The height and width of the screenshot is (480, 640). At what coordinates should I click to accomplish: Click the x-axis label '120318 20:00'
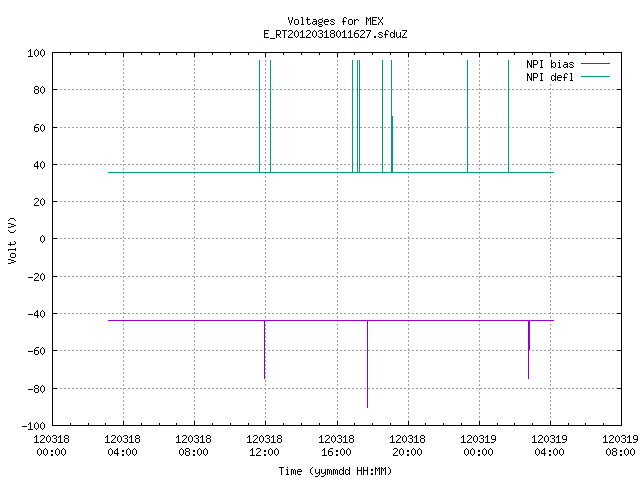(407, 446)
